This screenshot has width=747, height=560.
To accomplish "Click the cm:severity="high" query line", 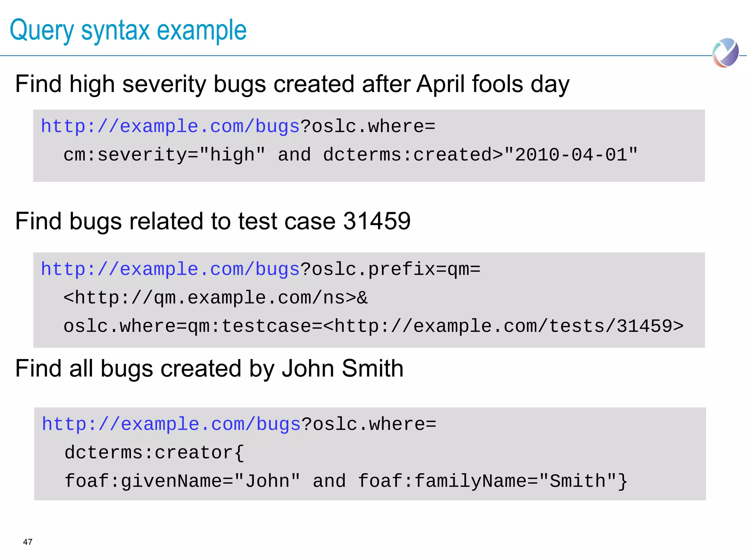I will pos(164,155).
